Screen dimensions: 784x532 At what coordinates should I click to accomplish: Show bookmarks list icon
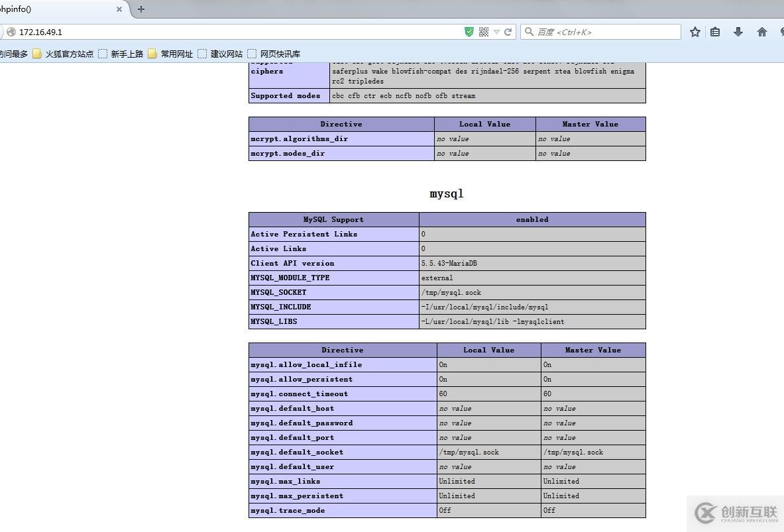click(715, 32)
